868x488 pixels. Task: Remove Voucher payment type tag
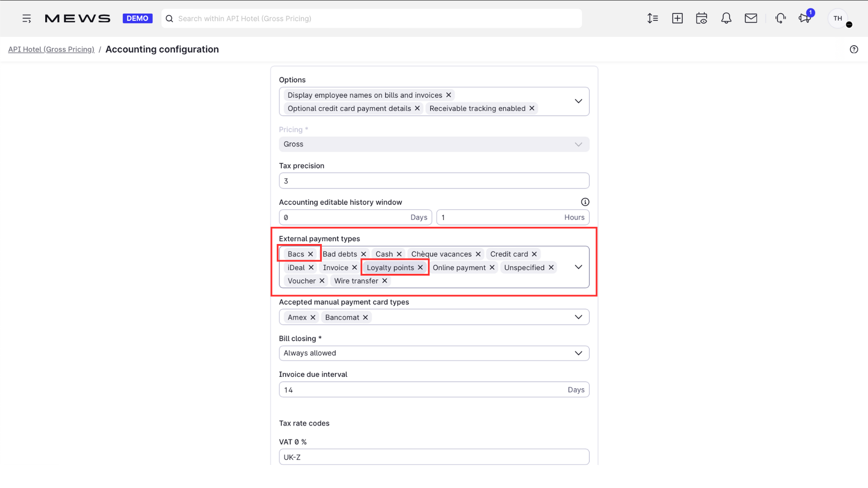pos(322,281)
